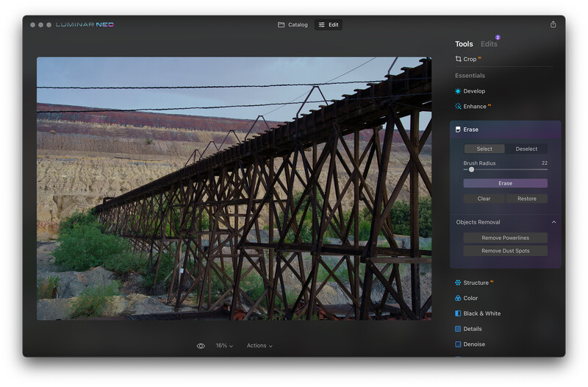Click the Clear button
The width and height of the screenshot is (588, 387).
coord(484,199)
